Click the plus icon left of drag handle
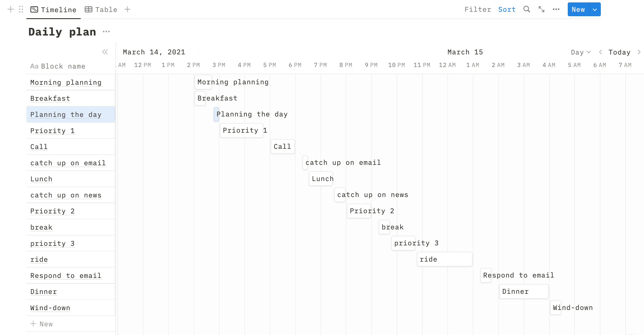The width and height of the screenshot is (644, 335). pos(10,9)
